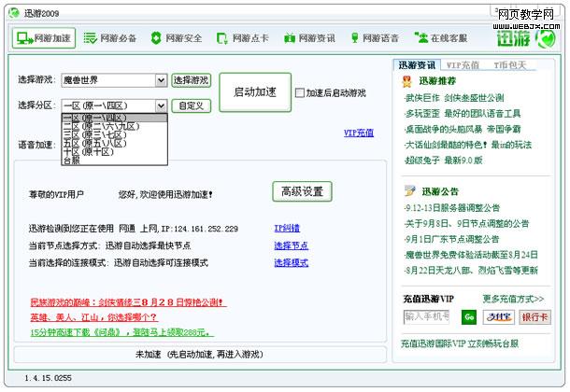570x392 pixels.
Task: Open the 网游必备 essentials section
Action: click(x=109, y=38)
